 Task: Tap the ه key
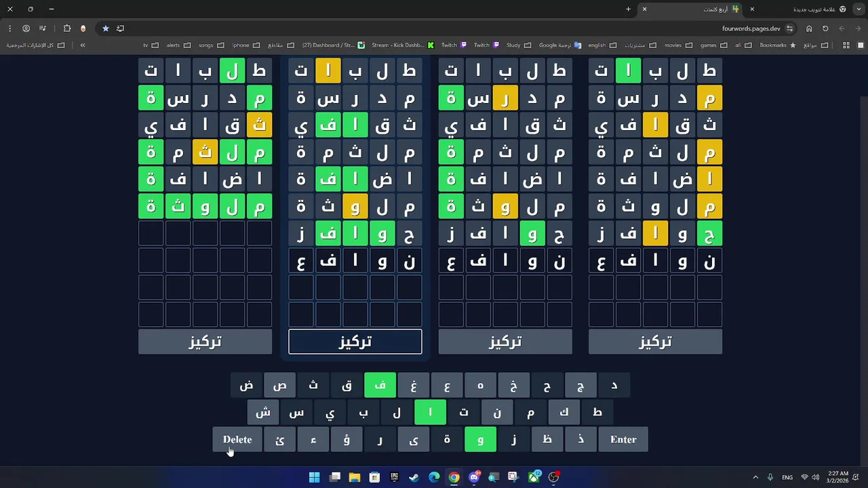(480, 385)
